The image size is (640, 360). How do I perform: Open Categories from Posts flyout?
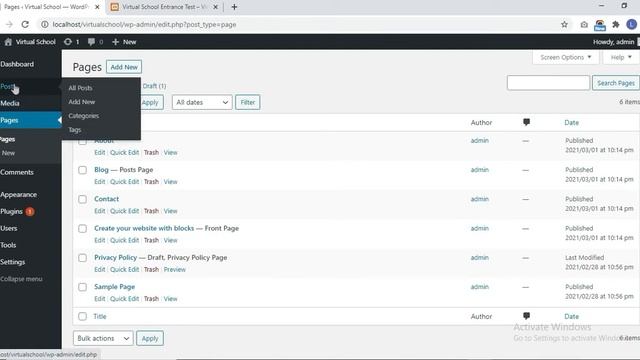pos(84,116)
